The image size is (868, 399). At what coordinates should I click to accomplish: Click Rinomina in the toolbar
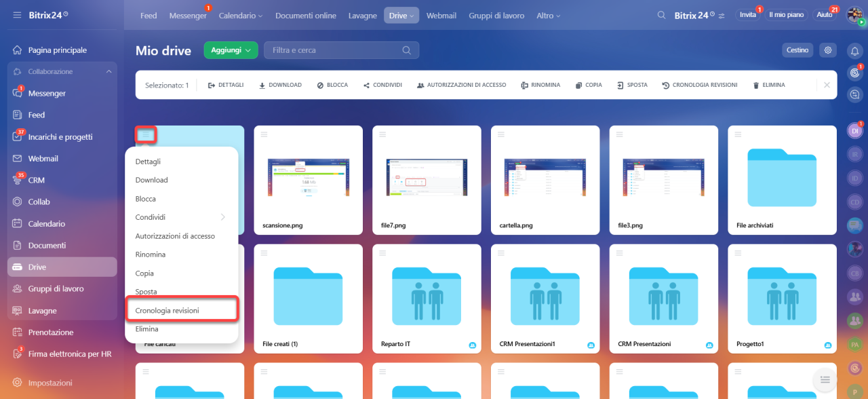pyautogui.click(x=540, y=85)
